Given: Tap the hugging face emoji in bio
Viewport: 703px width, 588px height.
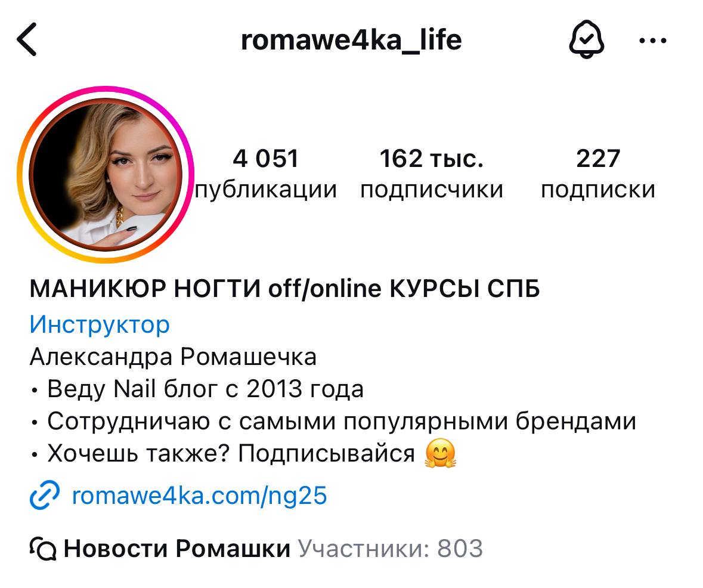Looking at the screenshot, I should point(440,453).
